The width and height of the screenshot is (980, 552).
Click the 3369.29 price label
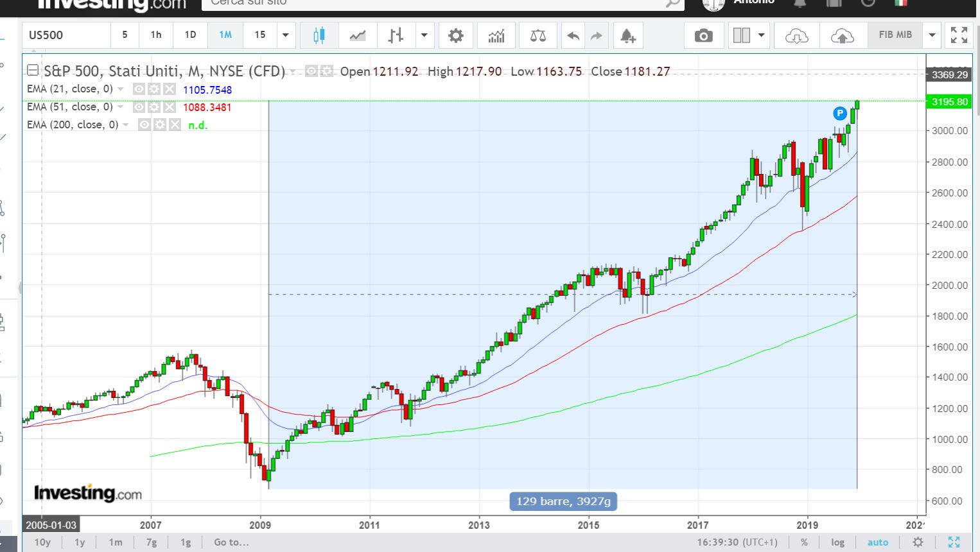[x=950, y=74]
